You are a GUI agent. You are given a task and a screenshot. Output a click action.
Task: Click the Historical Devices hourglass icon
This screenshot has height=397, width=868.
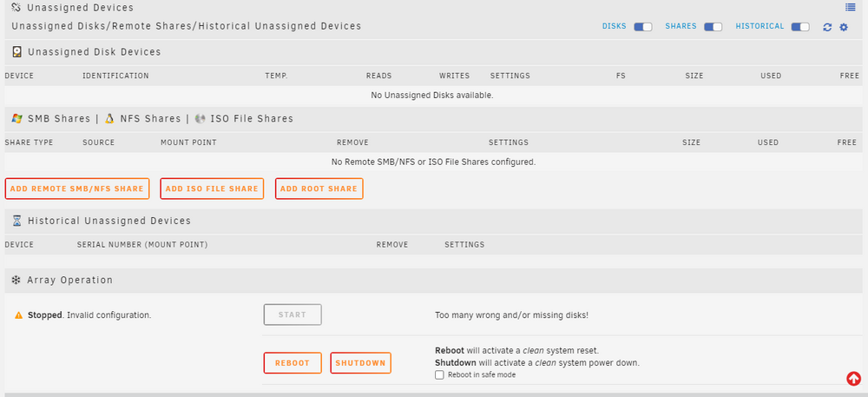[x=17, y=221]
